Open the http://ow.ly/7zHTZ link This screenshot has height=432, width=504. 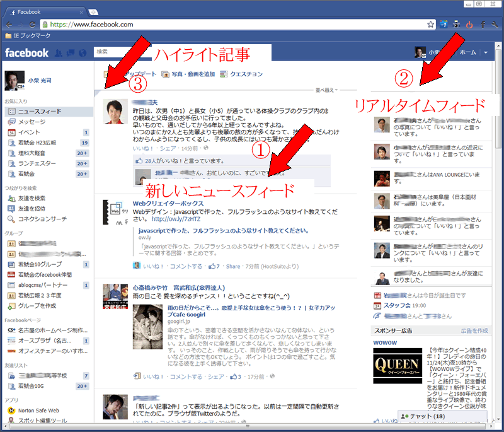tap(176, 219)
